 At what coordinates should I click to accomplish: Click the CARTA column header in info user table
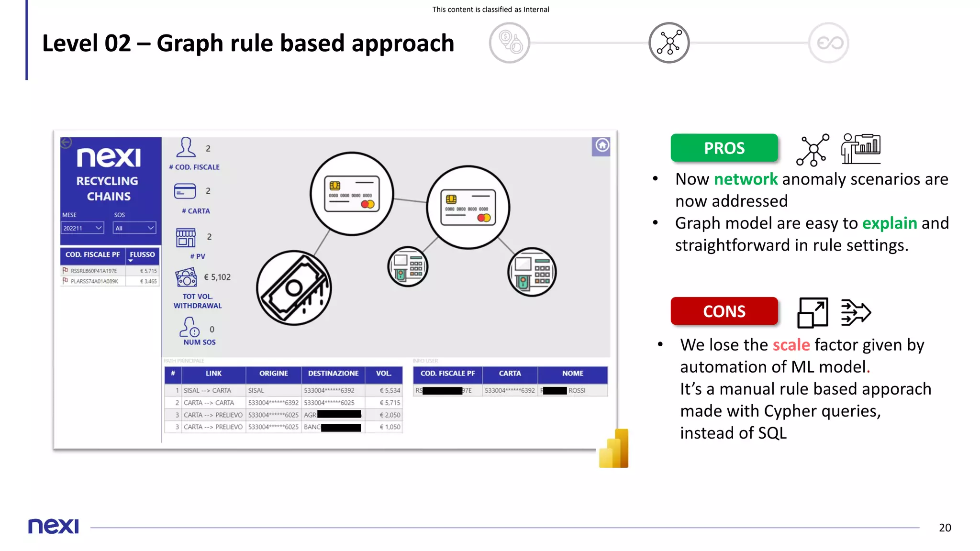click(x=510, y=374)
